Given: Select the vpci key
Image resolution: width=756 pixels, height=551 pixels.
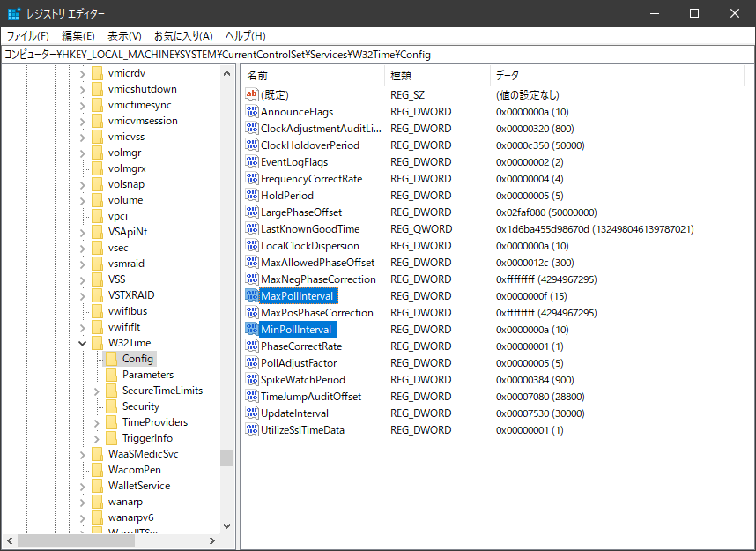Looking at the screenshot, I should (x=118, y=216).
